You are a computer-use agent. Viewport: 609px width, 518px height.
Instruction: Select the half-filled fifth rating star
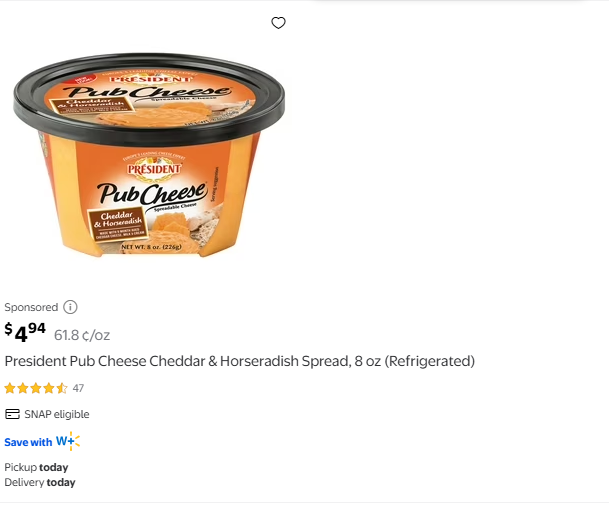[61, 388]
